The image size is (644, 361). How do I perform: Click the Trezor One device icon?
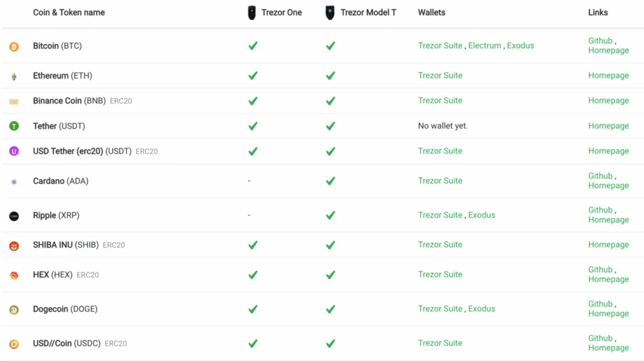[252, 13]
